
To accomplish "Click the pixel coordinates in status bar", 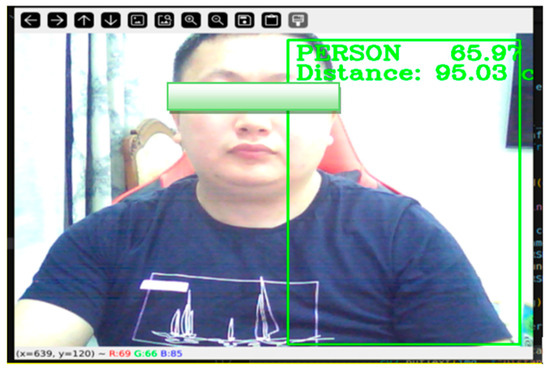I will pyautogui.click(x=55, y=353).
